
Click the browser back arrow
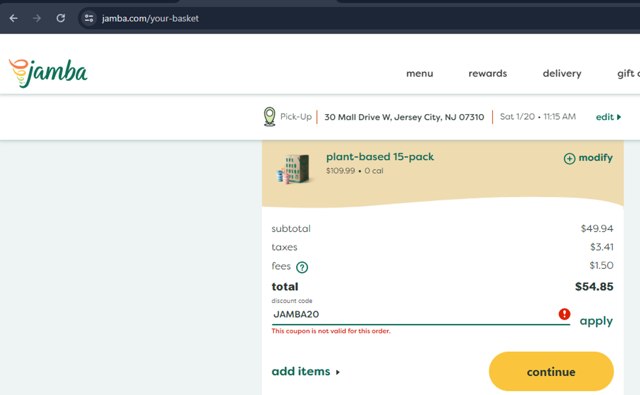[x=13, y=18]
